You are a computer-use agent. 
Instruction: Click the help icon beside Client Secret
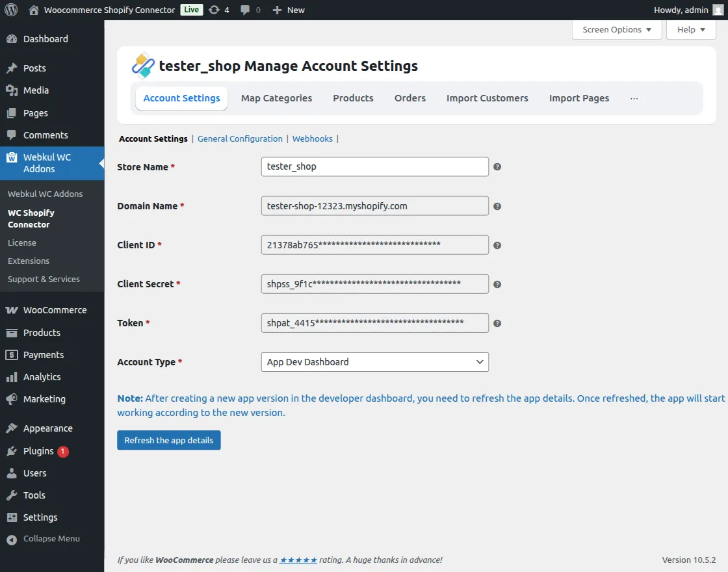pyautogui.click(x=497, y=284)
